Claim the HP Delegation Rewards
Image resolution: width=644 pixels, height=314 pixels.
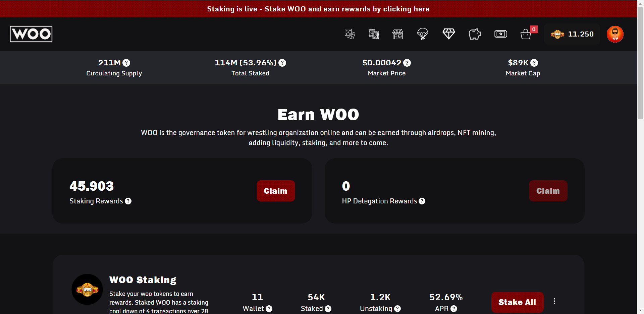point(548,191)
